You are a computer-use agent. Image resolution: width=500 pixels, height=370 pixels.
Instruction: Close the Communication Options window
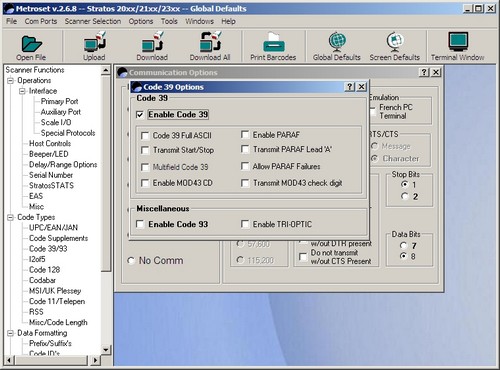(436, 72)
